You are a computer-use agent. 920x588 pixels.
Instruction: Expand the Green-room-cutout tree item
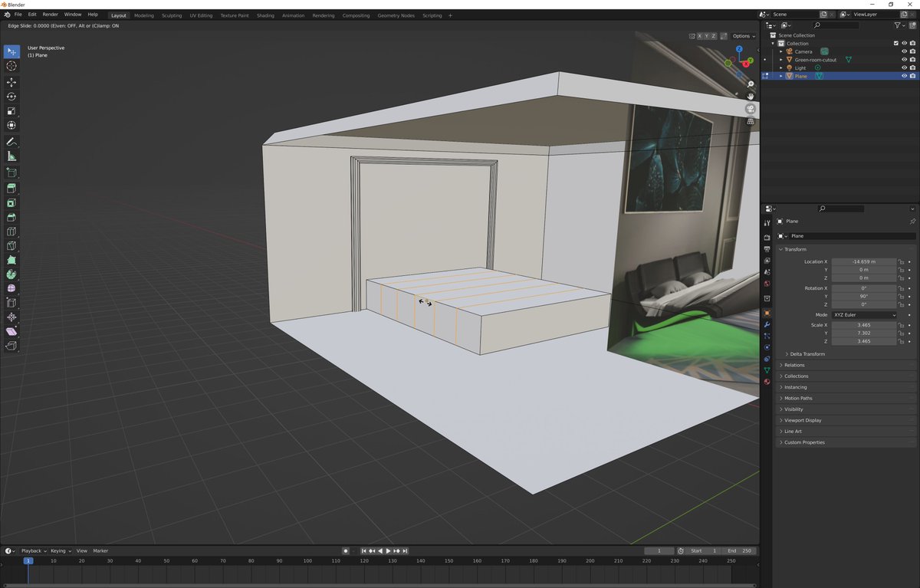(x=781, y=60)
